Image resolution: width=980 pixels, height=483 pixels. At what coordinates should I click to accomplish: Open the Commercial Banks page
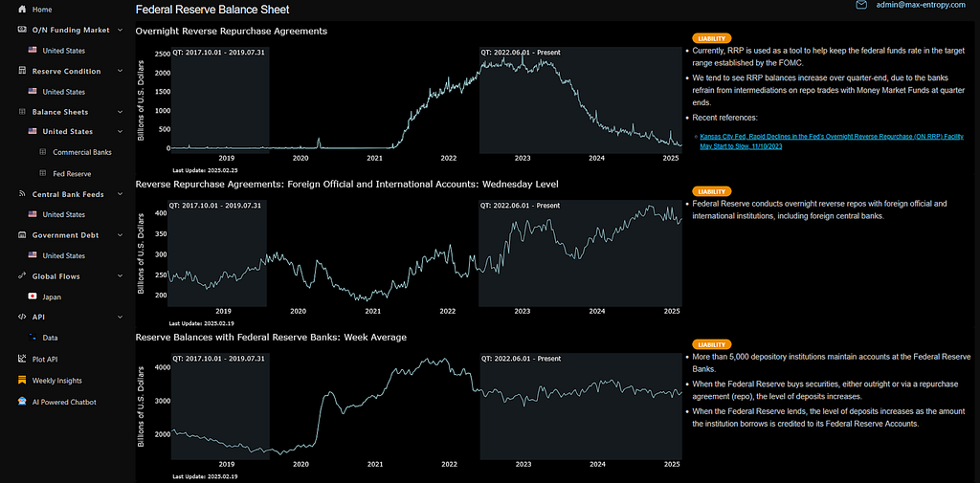coord(81,152)
